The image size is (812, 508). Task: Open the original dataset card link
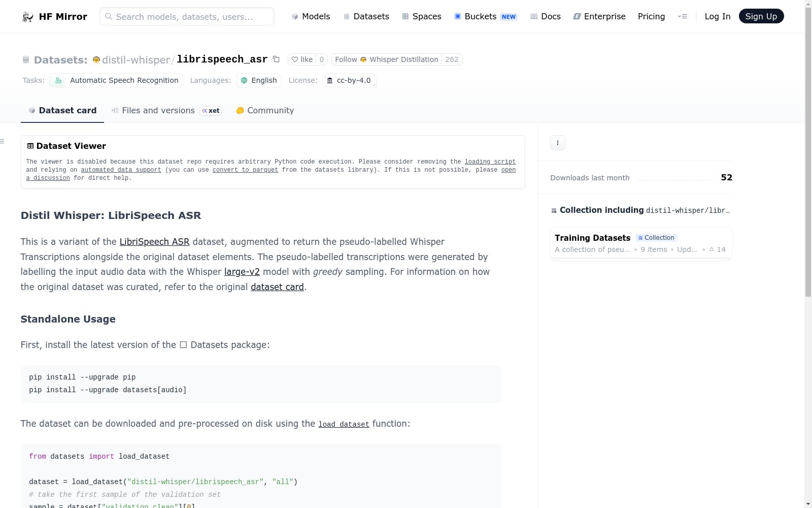[x=277, y=287]
